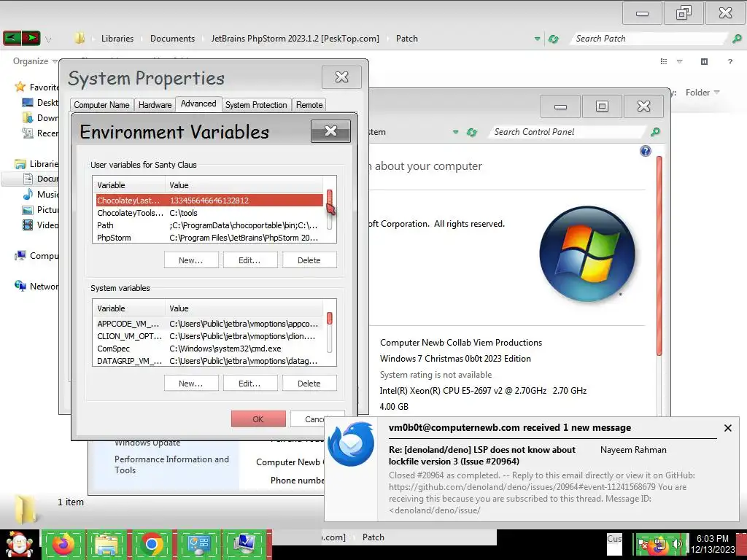The image size is (747, 560).
Task: Select Computer in navigation pane
Action: 37,256
